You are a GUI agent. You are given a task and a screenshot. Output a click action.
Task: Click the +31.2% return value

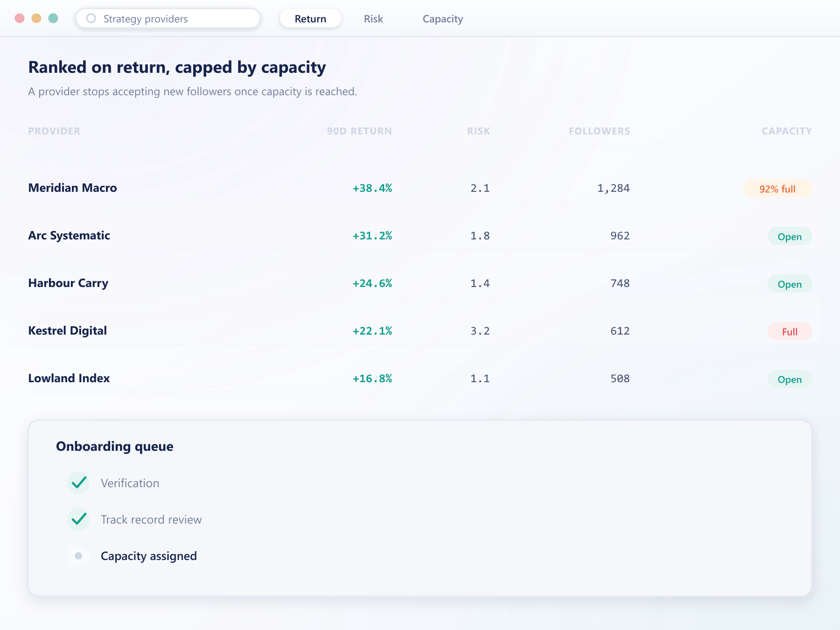click(x=372, y=236)
